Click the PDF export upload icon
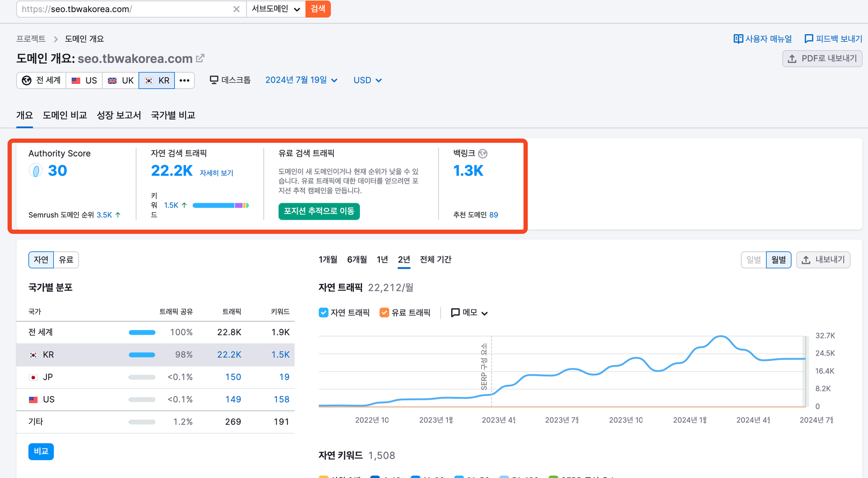 coord(792,59)
